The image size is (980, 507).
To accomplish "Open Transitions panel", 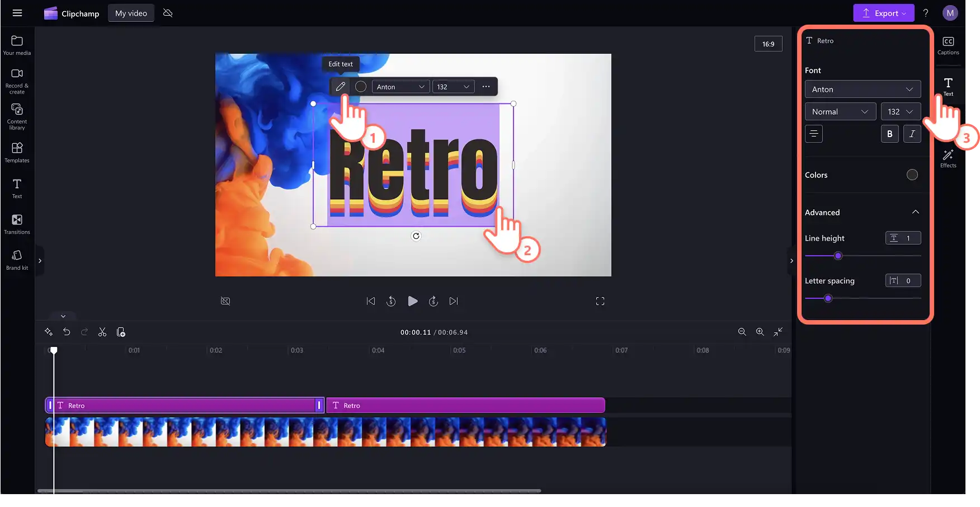I will 17,224.
